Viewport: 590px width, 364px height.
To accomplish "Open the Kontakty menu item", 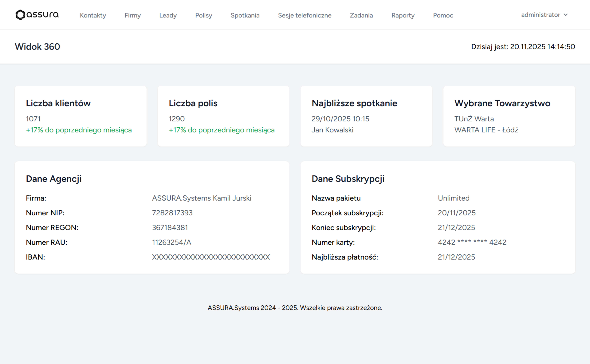I will pyautogui.click(x=93, y=15).
